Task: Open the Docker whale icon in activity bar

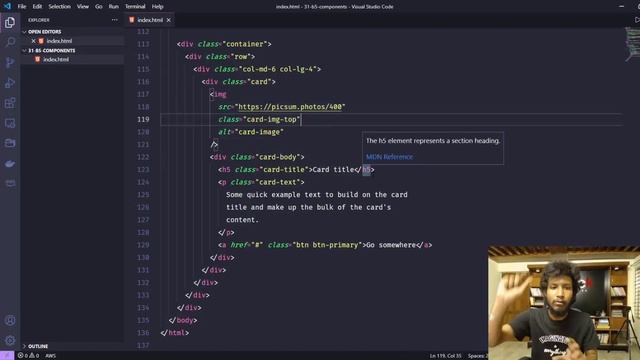Action: coord(10,163)
